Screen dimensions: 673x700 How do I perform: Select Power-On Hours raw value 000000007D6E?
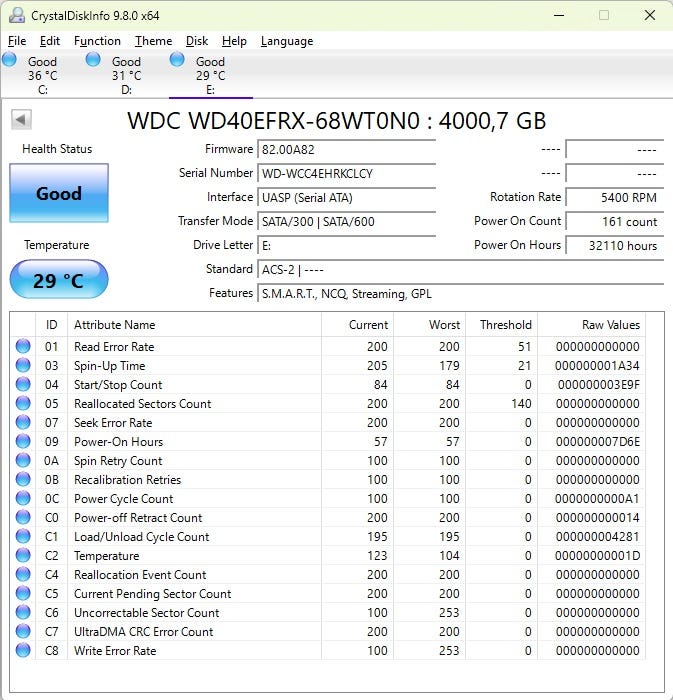(x=598, y=442)
